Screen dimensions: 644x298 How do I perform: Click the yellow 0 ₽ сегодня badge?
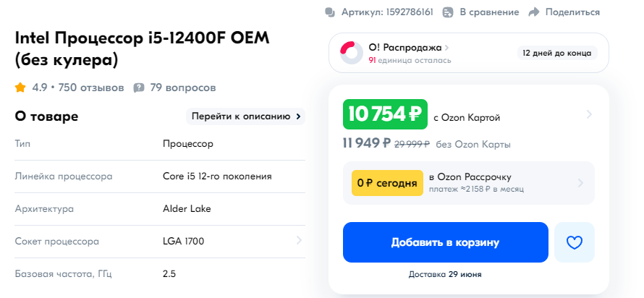click(387, 183)
